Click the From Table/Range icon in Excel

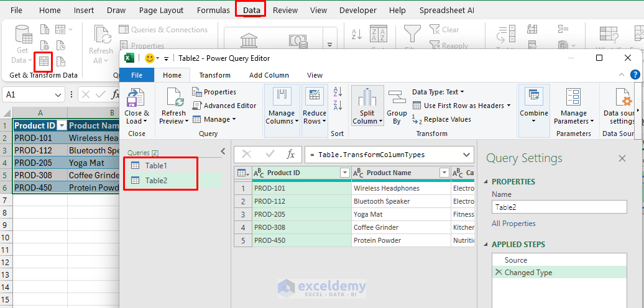tap(44, 61)
